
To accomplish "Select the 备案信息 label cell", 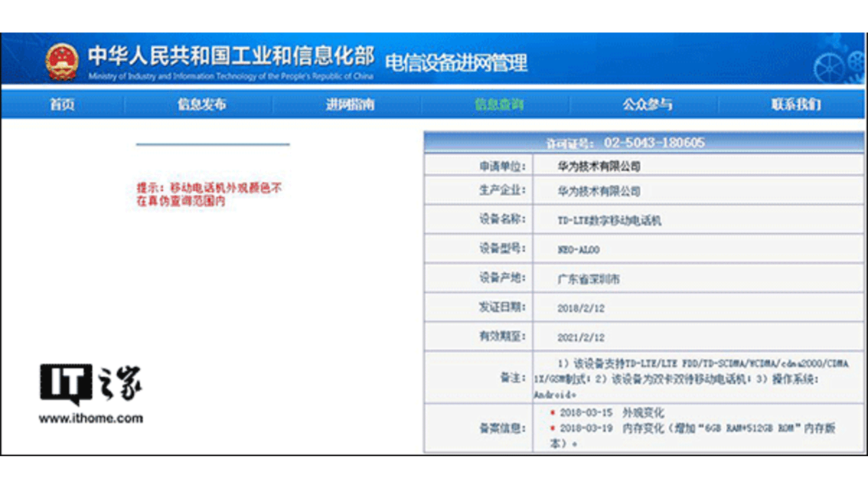I will pyautogui.click(x=479, y=428).
